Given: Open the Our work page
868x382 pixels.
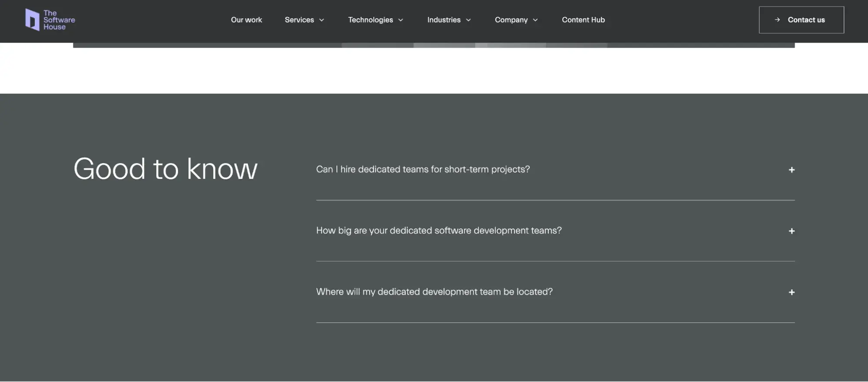Looking at the screenshot, I should (246, 20).
